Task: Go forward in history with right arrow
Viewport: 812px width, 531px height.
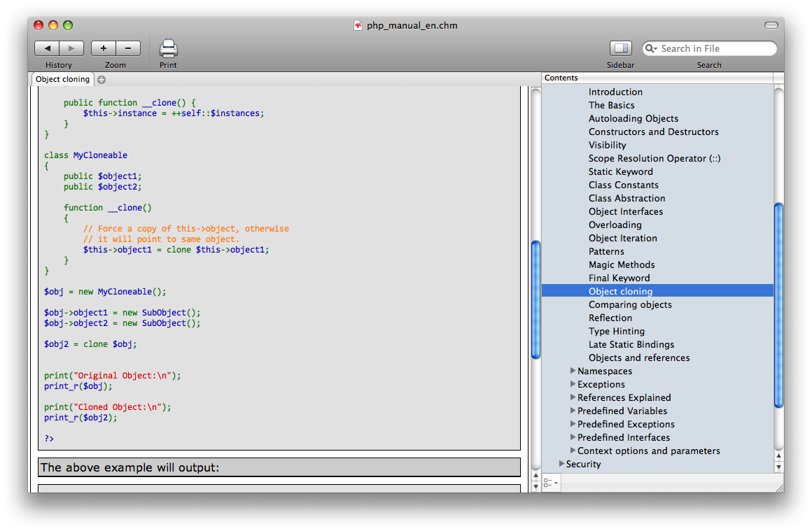Action: click(x=71, y=48)
